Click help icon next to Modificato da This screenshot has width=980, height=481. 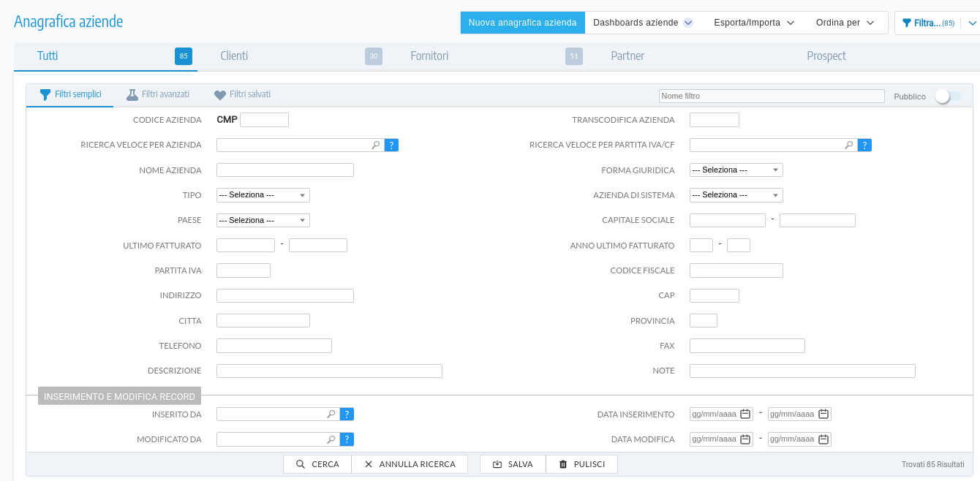click(347, 439)
